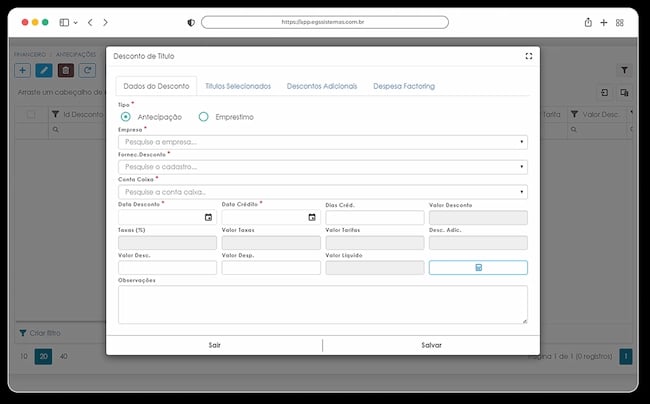The height and width of the screenshot is (404, 650).
Task: Open a new browser tab with plus icon
Action: [604, 22]
